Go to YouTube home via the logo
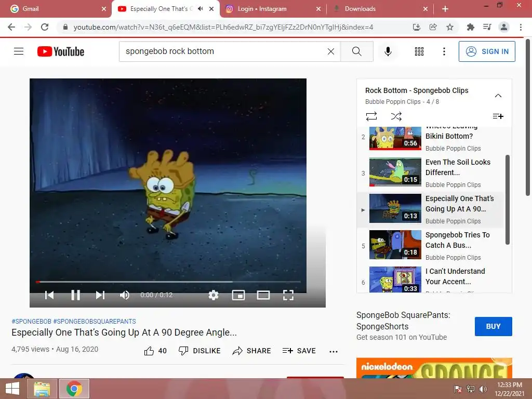This screenshot has width=532, height=399. [x=61, y=51]
